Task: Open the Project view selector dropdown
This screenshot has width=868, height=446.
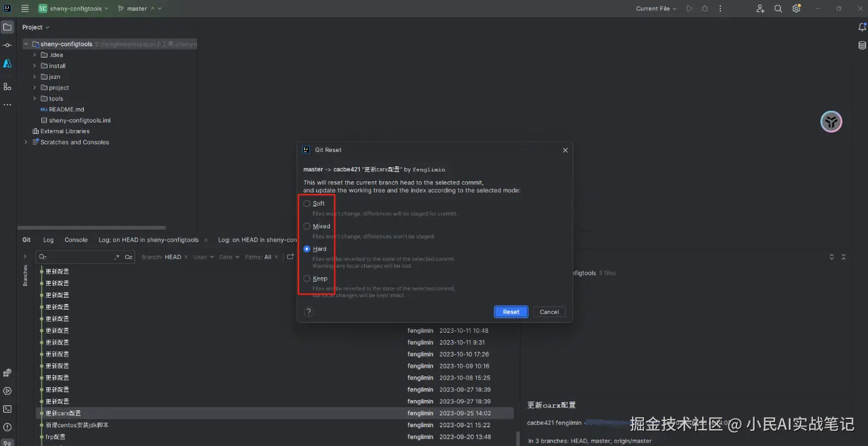Action: (36, 28)
